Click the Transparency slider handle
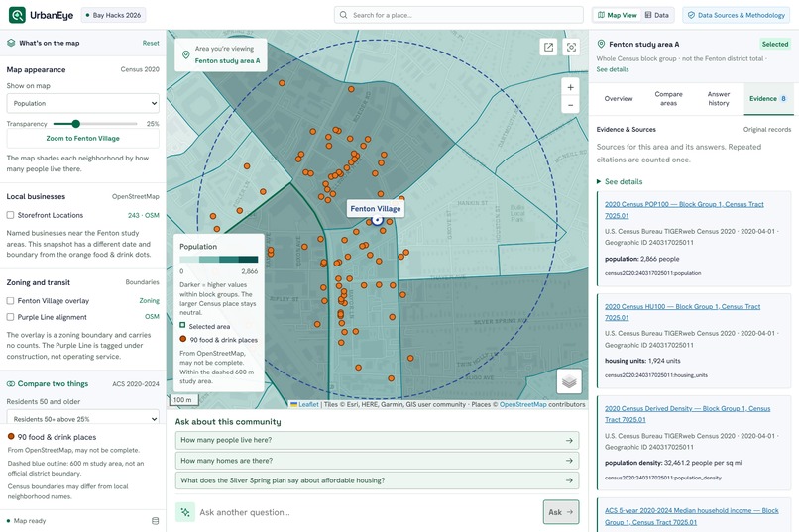Screen dimensions: 799x532 [x=76, y=124]
